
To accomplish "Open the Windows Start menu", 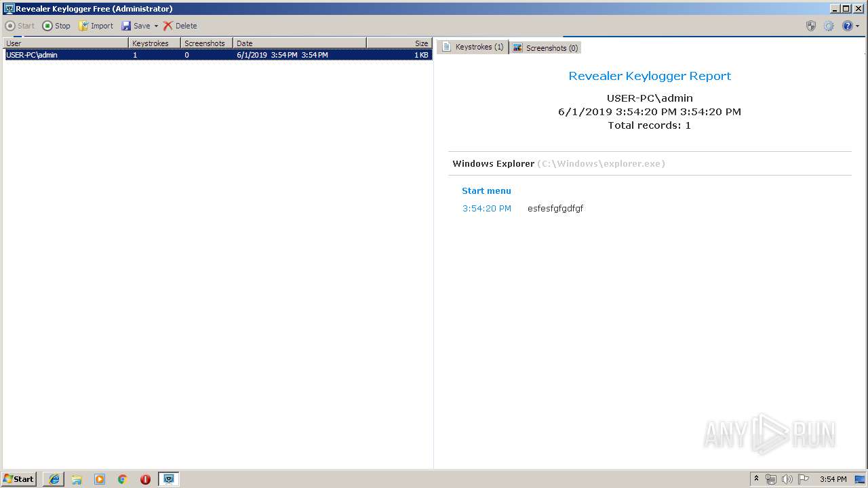I will pos(19,479).
